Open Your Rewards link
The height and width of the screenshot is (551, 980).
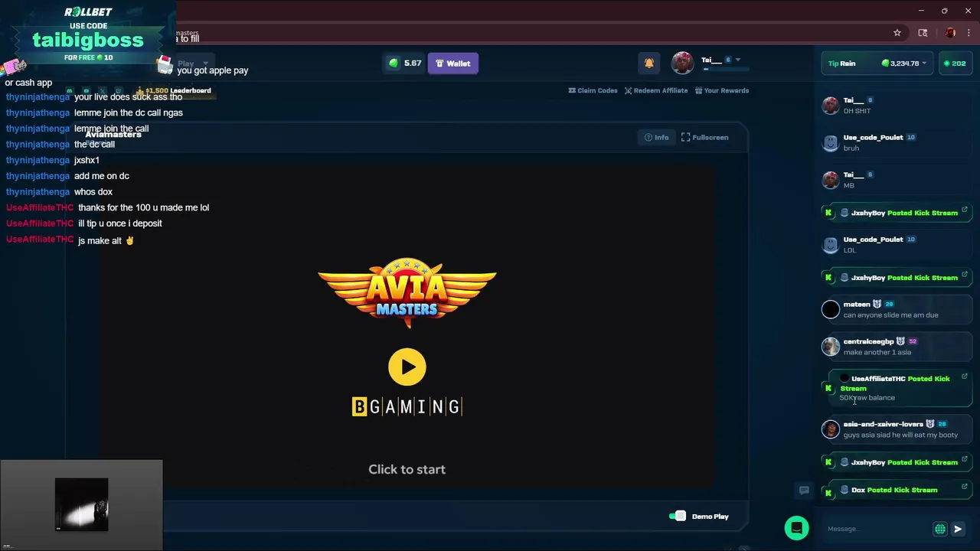(722, 90)
